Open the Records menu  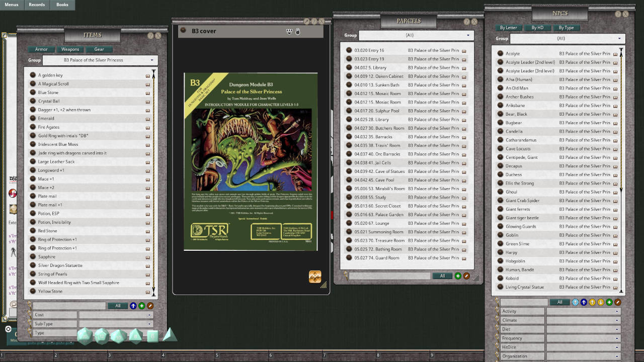[37, 5]
